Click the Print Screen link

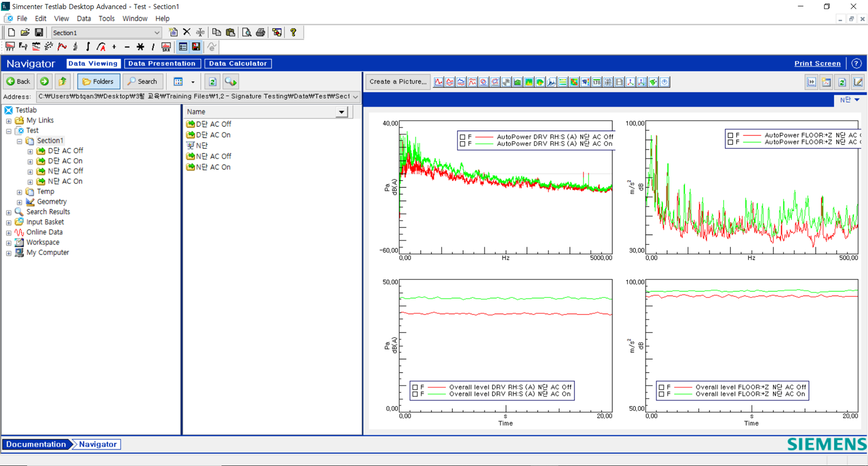point(817,63)
